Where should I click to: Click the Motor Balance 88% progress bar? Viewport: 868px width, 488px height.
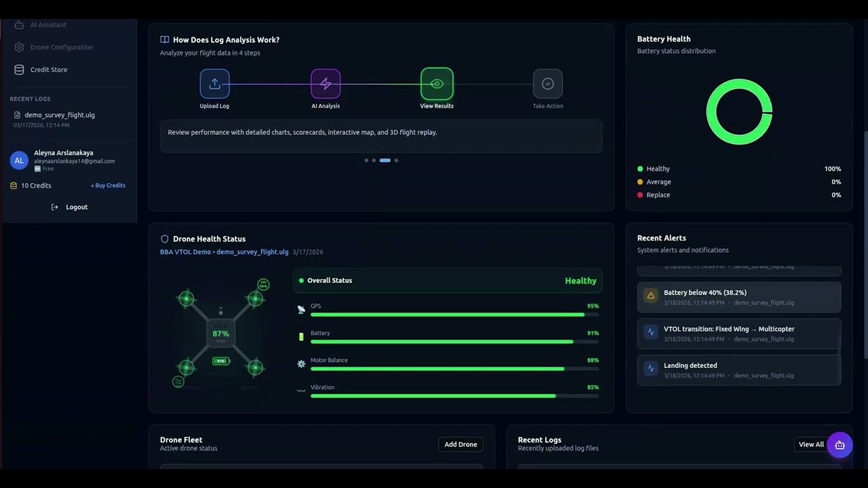[454, 369]
